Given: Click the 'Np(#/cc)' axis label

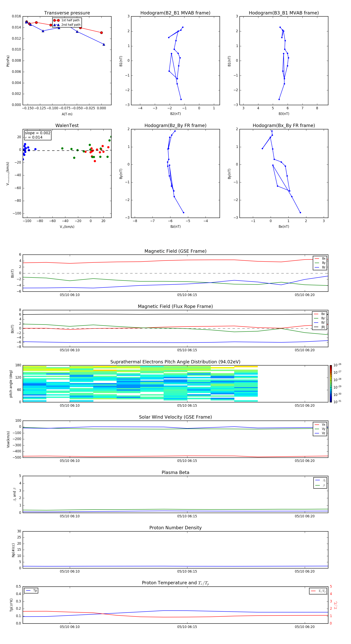Looking at the screenshot, I should [13, 550].
